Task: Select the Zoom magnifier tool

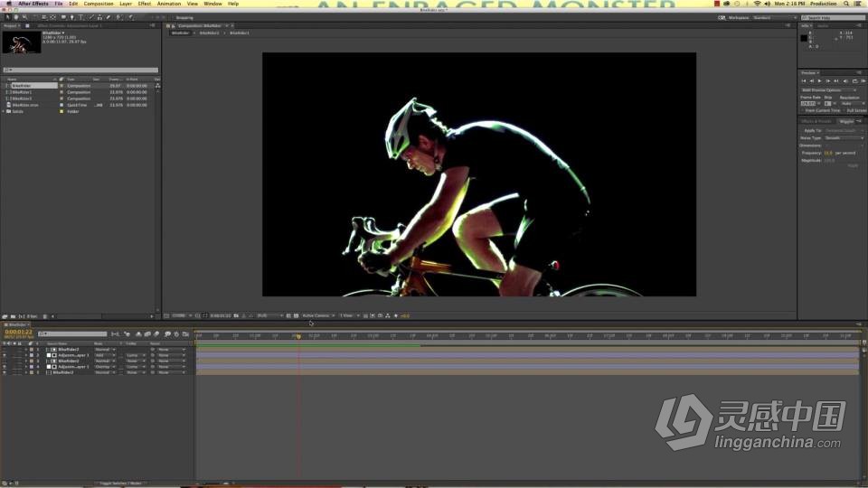Action: (25, 17)
